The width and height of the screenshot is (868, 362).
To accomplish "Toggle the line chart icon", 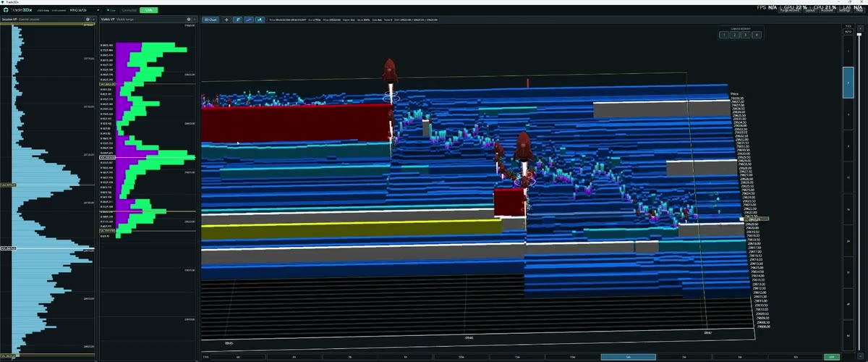I will pos(249,20).
